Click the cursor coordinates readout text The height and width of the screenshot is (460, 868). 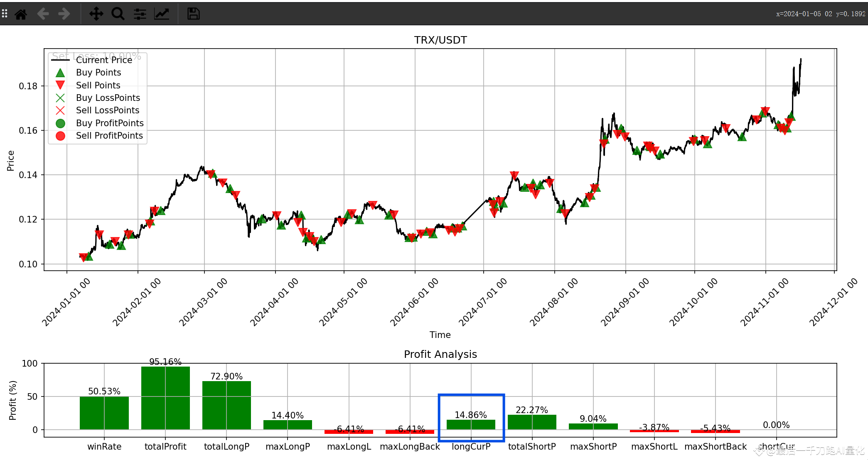tap(821, 14)
